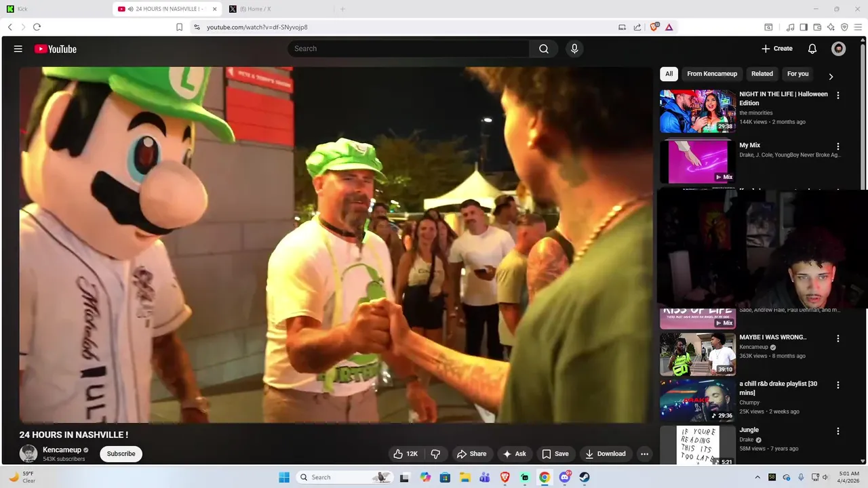Click the Ask button under the video
Image resolution: width=868 pixels, height=488 pixels.
515,454
